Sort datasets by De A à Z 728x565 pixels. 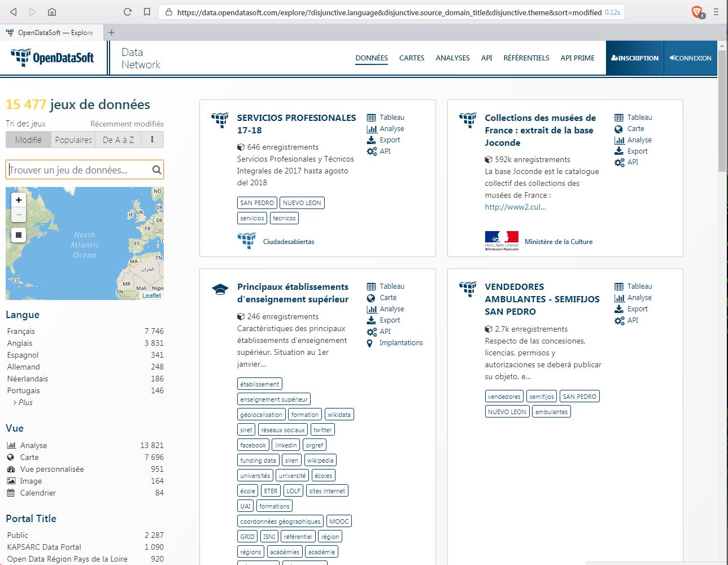[x=118, y=140]
